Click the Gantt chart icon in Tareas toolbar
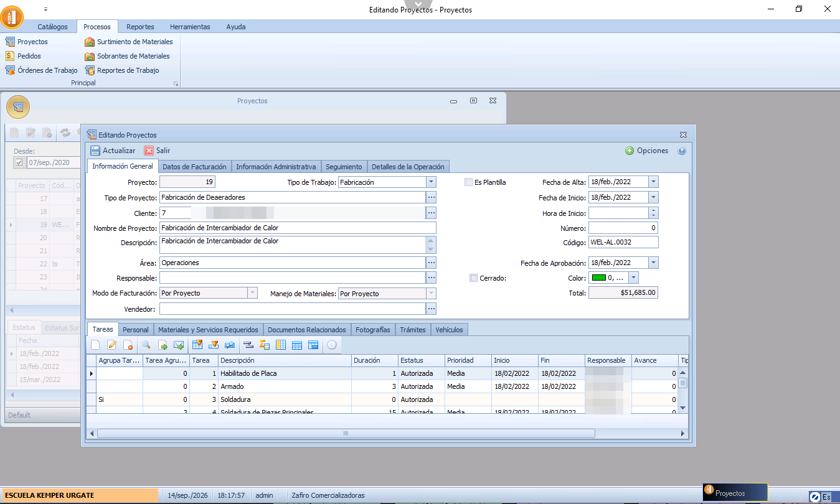840x504 pixels. (247, 345)
